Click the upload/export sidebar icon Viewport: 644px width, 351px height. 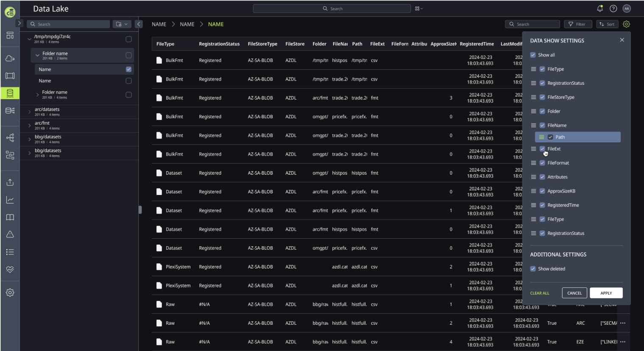click(x=10, y=182)
